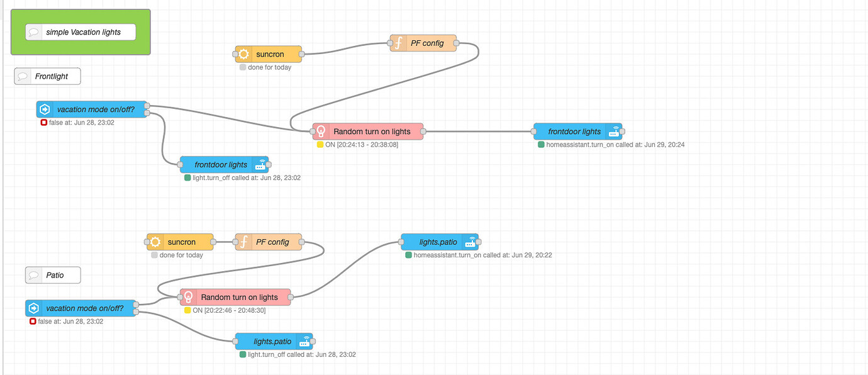Click the service-call icon on frontdoor lights turn-on node

point(613,131)
